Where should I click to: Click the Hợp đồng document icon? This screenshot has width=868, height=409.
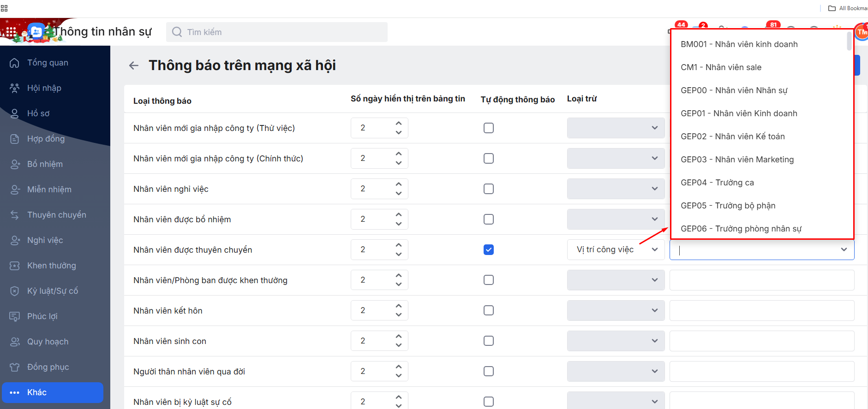[15, 139]
